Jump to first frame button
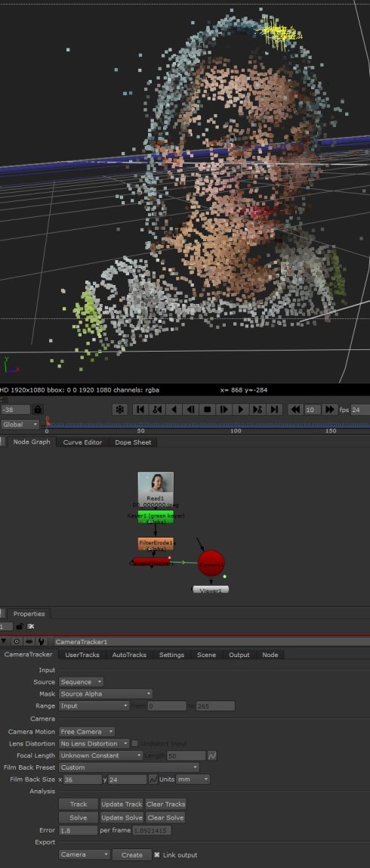 140,410
